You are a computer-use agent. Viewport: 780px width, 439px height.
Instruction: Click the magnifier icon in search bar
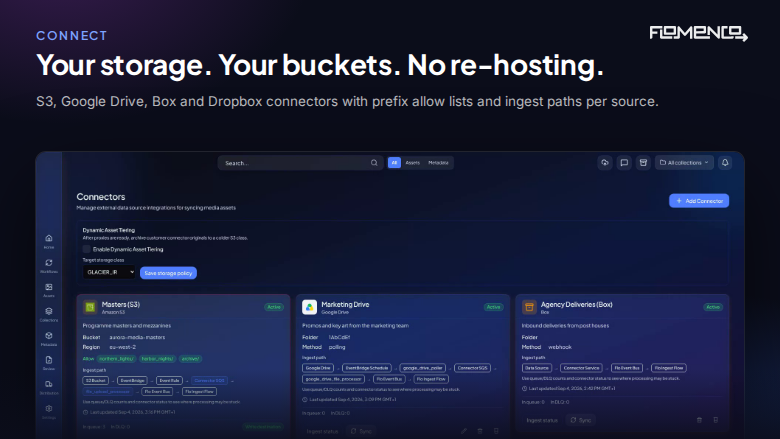(x=374, y=163)
